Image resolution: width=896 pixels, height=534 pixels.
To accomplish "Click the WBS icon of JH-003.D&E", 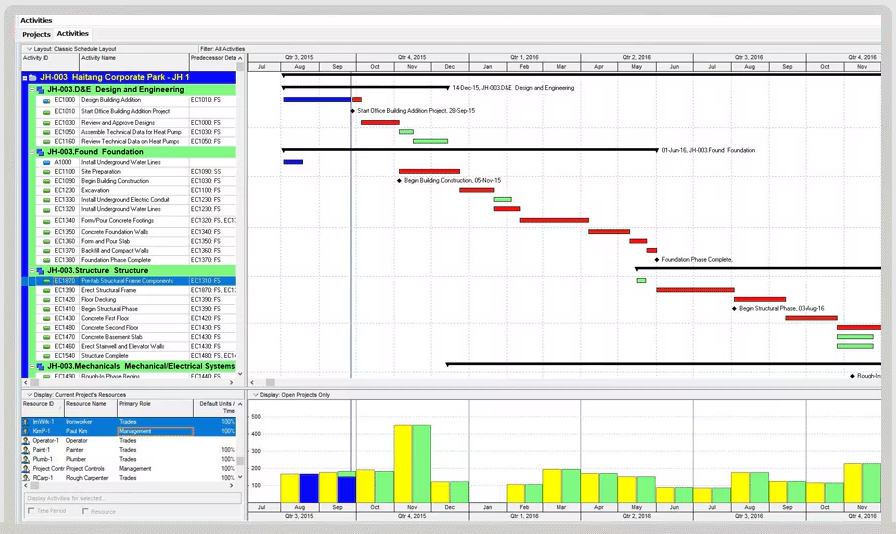I will [41, 90].
